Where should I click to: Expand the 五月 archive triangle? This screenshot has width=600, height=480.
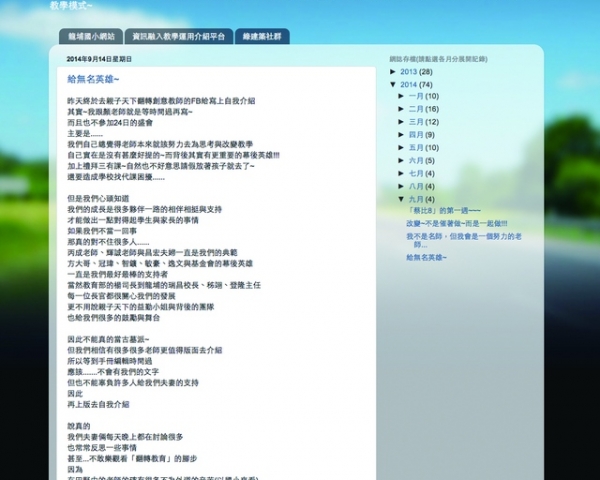[x=401, y=148]
